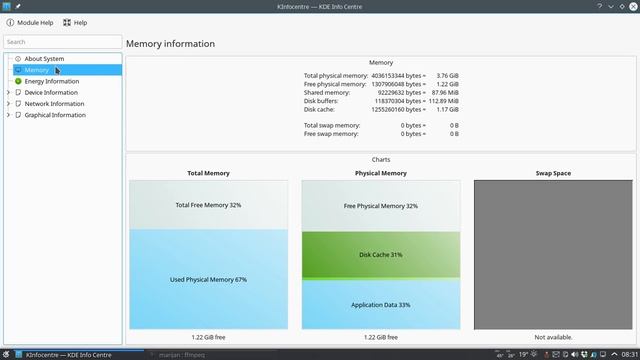Click the Total Memory chart heading
Screen dimensions: 640x360
tap(209, 173)
